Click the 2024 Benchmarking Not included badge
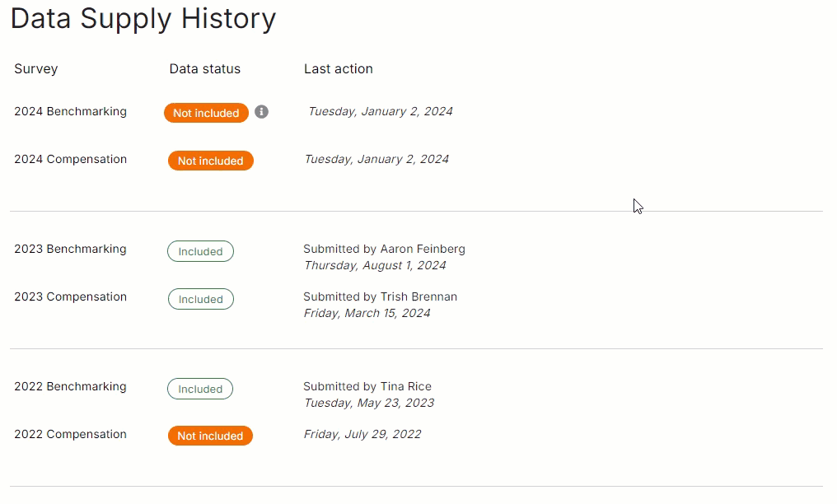 (206, 113)
